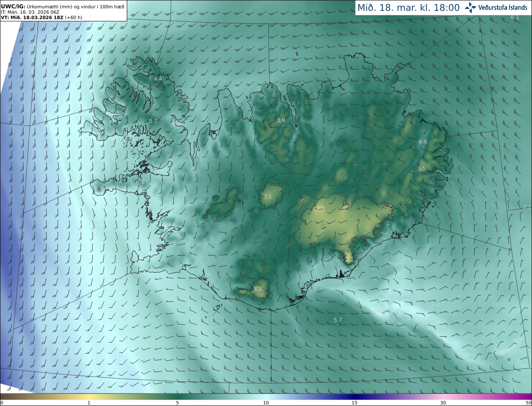Click the 6.1 value in top-right corner
532x406 pixels.
pos(515,17)
